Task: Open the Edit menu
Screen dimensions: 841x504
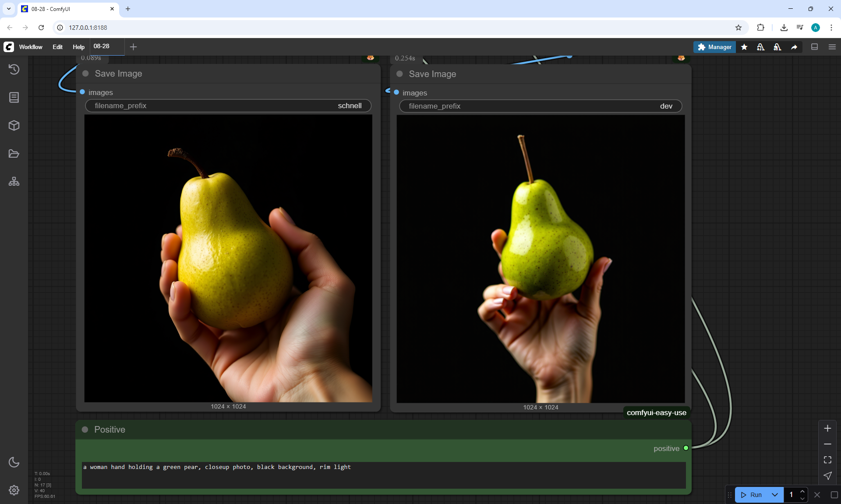Action: click(57, 47)
